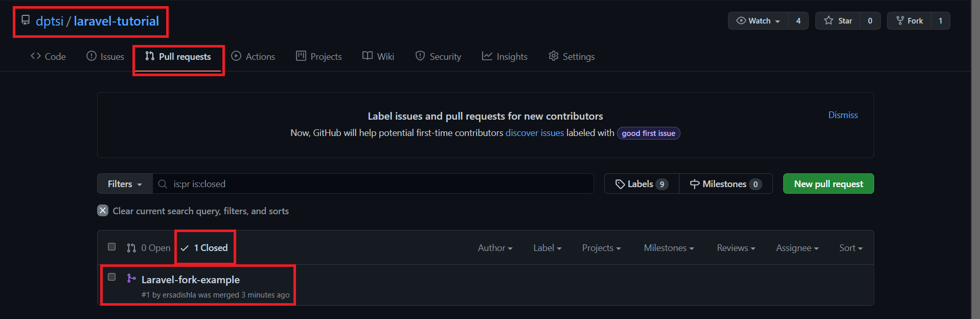The height and width of the screenshot is (319, 980).
Task: Click the page's vertical scrollbar
Action: [975, 159]
